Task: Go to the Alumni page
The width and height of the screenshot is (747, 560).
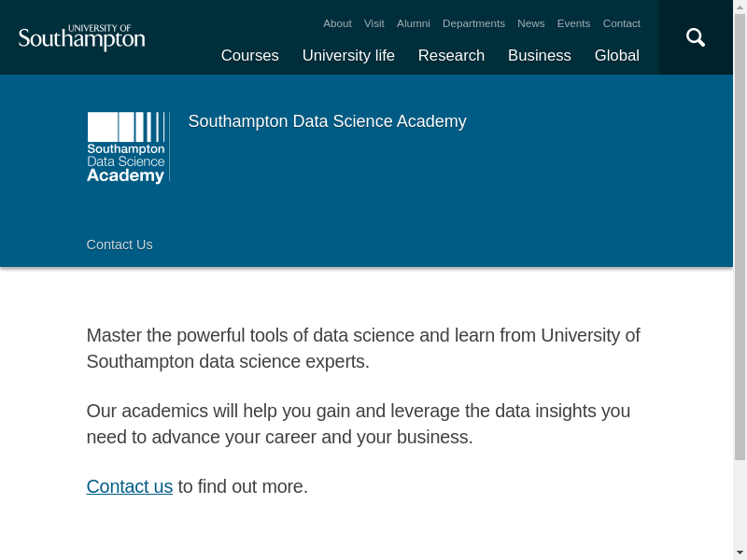Action: click(413, 23)
